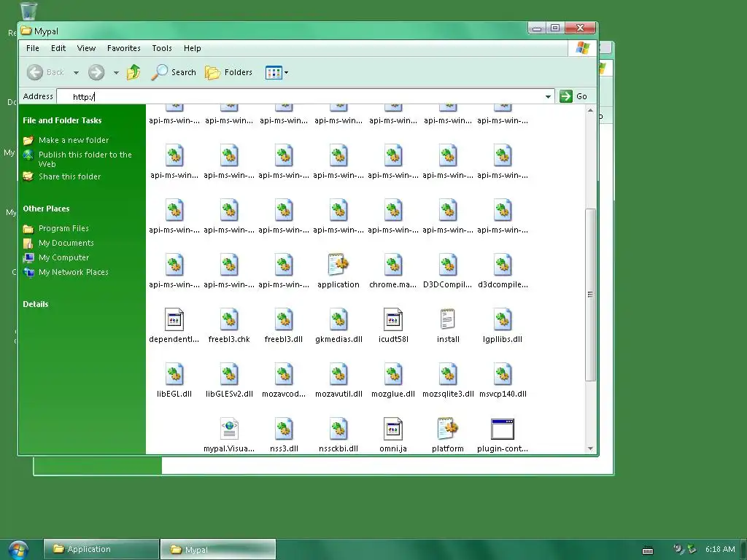Select the msvcp140.dll file icon

503,374
